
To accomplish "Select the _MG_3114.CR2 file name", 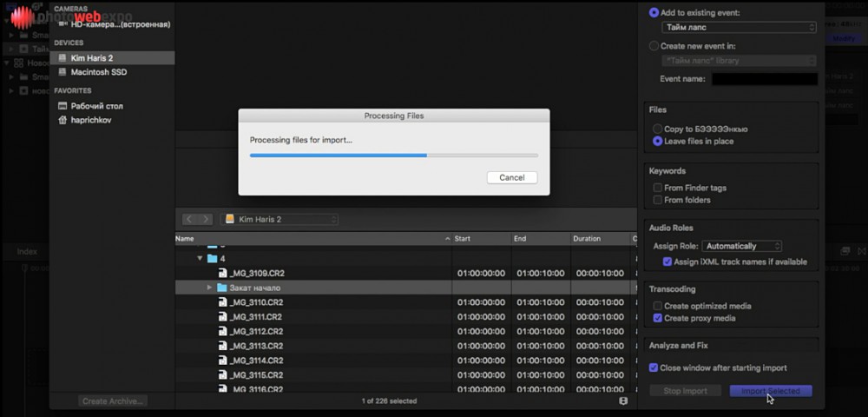I will [256, 361].
